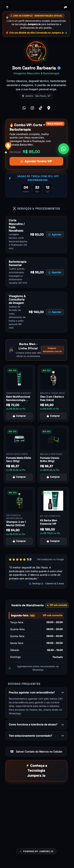Click Comprar for Pomada Matte Efeito Seco
Screen dimensions: 74x868
19,477
